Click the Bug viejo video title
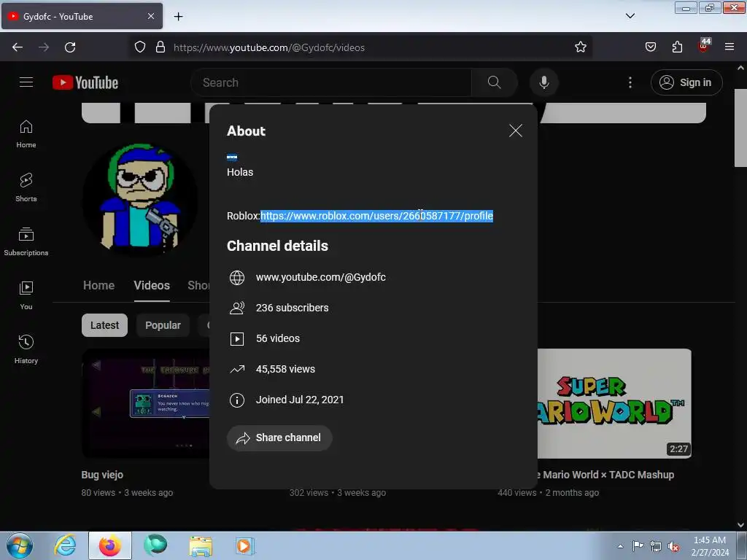 (x=102, y=475)
